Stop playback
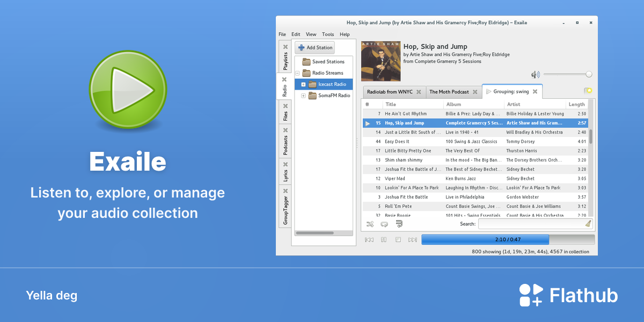The width and height of the screenshot is (644, 322). click(398, 240)
